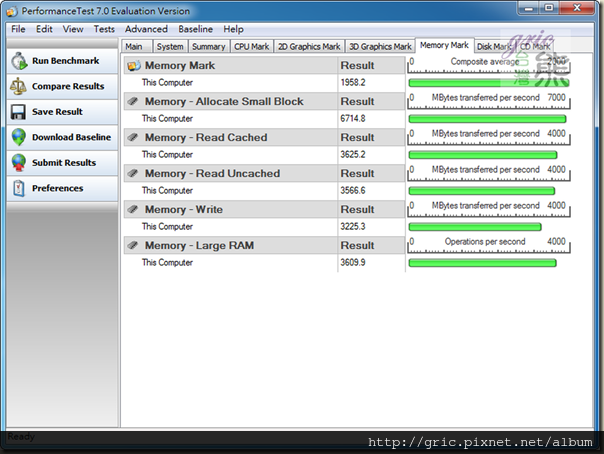This screenshot has width=604, height=454.
Task: Click the Memory - Read Cached header
Action: click(x=206, y=137)
